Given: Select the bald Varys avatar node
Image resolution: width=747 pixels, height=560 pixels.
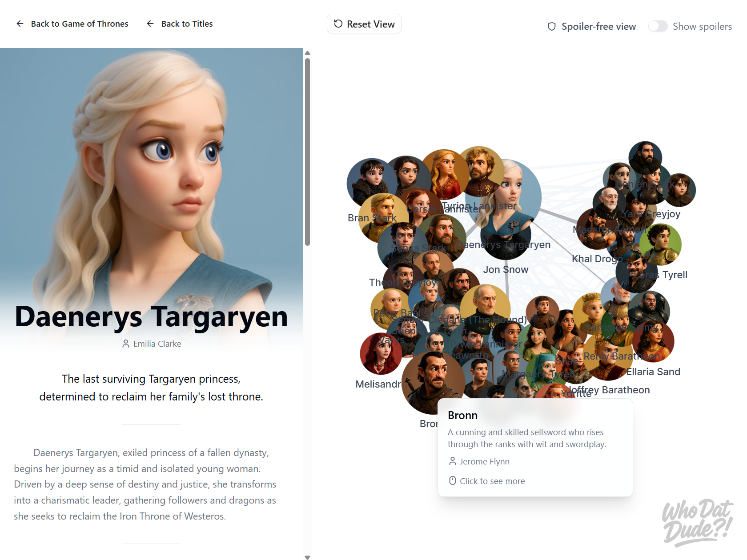Looking at the screenshot, I should click(390, 307).
